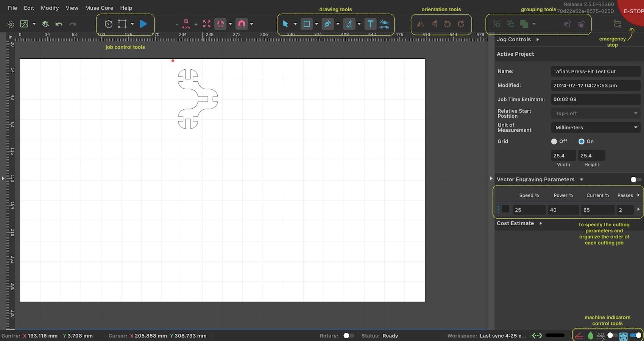Toggle the air assist switch in status bar
The height and width of the screenshot is (341, 644).
coord(612,336)
